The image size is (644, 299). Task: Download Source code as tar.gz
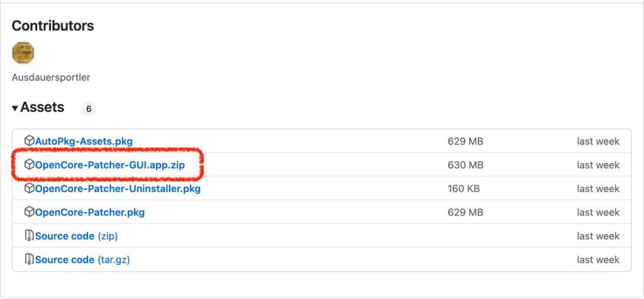(x=82, y=260)
